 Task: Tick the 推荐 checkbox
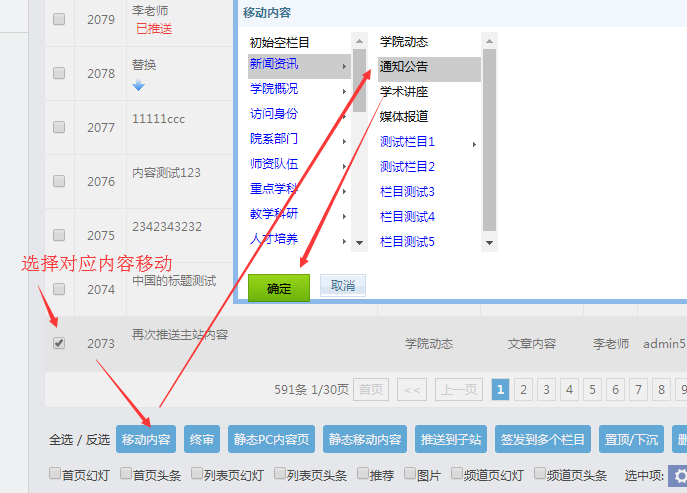tap(362, 475)
